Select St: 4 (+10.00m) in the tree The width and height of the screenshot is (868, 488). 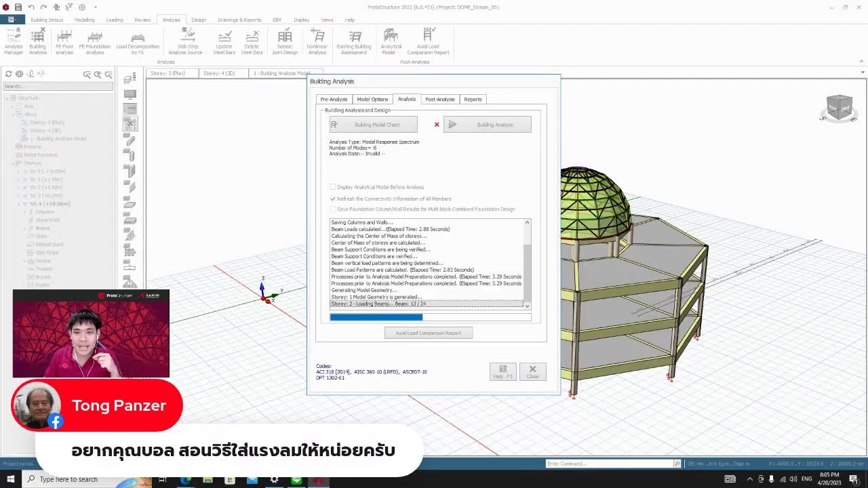[x=50, y=204]
